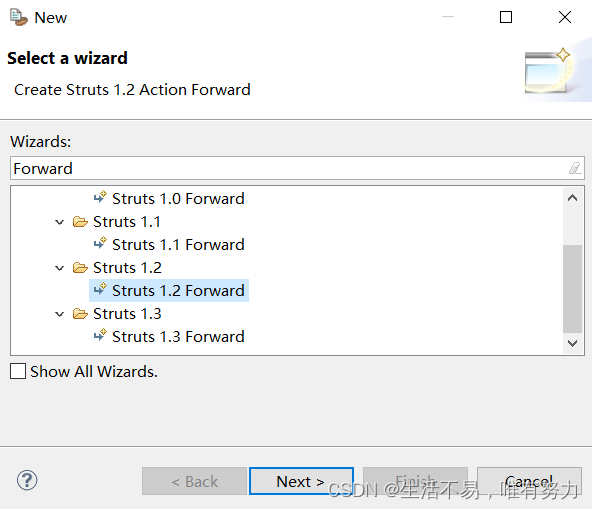Select Struts 1.2 Forward in the list
The width and height of the screenshot is (592, 509).
tap(169, 290)
